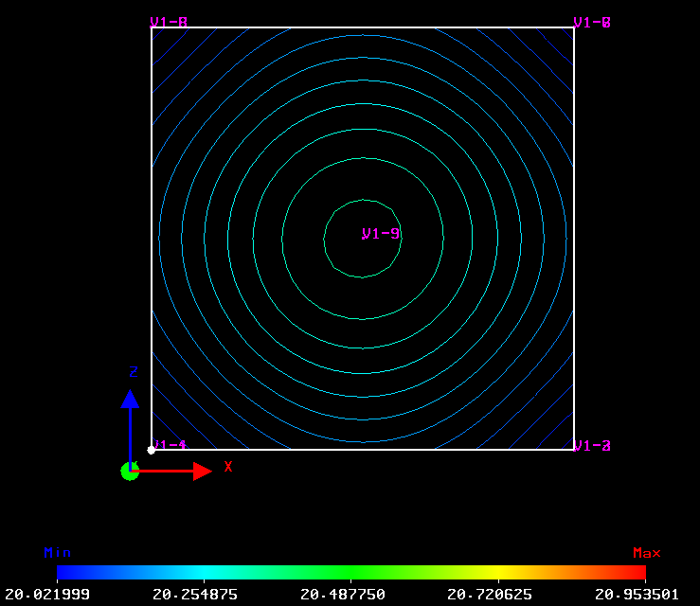Select the 20.487750 legend midpoint value
700x606 pixels.
coord(342,595)
